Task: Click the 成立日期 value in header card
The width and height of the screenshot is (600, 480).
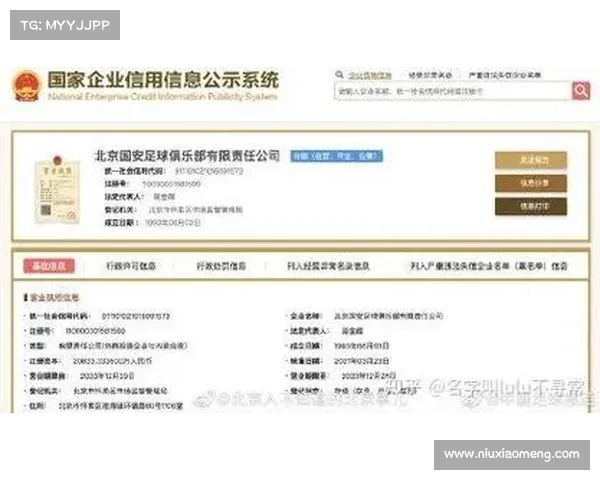Action: point(173,223)
